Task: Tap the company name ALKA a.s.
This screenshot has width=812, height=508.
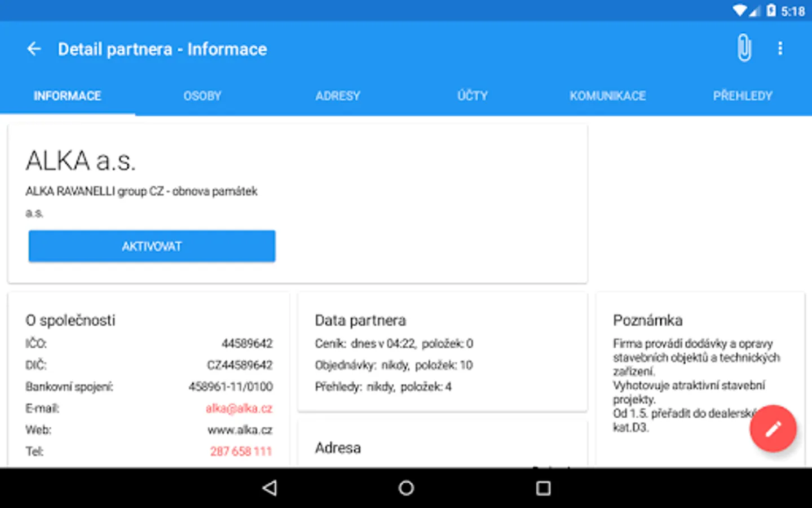Action: tap(81, 161)
